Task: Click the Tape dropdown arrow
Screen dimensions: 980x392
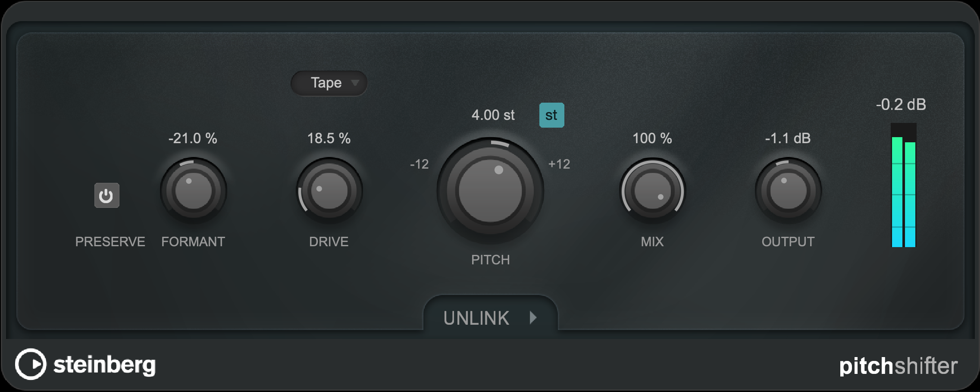Action: tap(355, 83)
